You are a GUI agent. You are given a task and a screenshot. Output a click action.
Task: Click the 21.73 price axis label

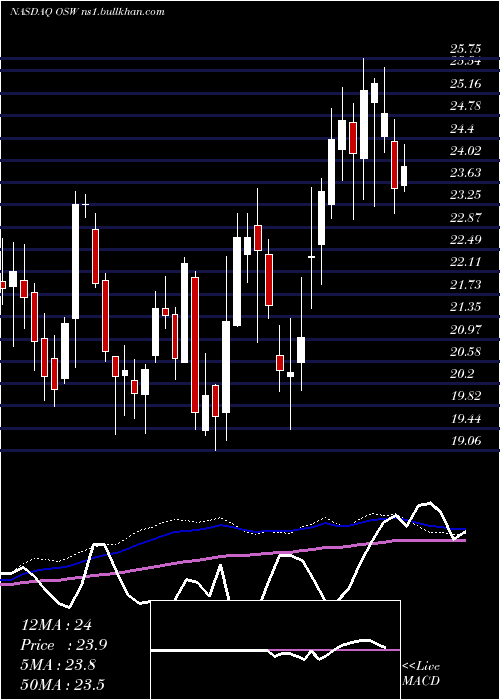(466, 284)
